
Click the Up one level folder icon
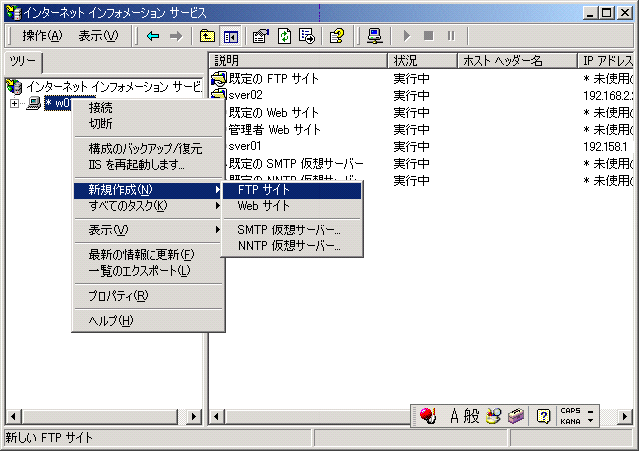pyautogui.click(x=207, y=36)
